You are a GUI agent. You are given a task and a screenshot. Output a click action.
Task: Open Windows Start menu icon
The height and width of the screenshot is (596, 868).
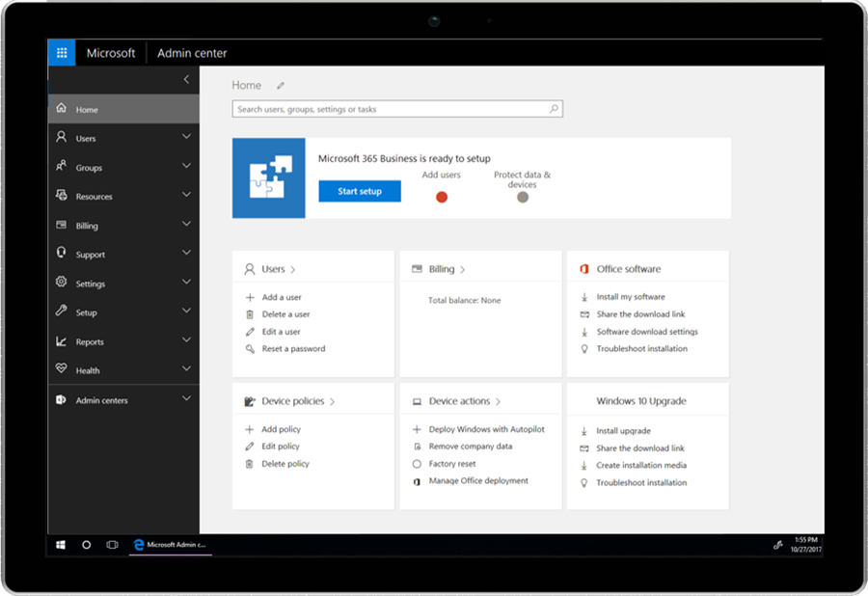point(61,545)
